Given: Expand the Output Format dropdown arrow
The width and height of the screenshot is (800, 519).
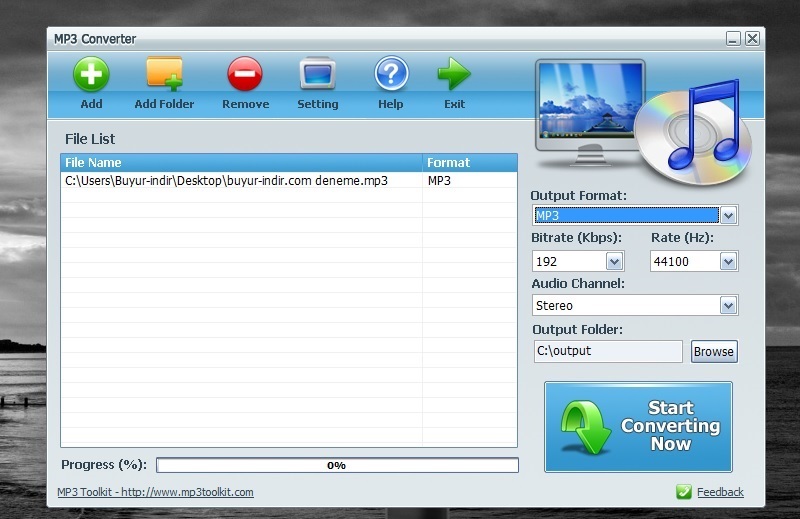Looking at the screenshot, I should pyautogui.click(x=729, y=216).
